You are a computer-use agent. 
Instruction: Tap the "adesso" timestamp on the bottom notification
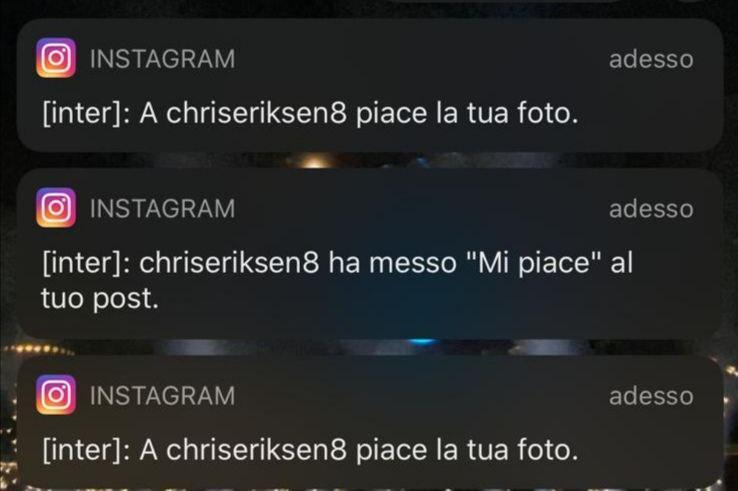pos(651,396)
